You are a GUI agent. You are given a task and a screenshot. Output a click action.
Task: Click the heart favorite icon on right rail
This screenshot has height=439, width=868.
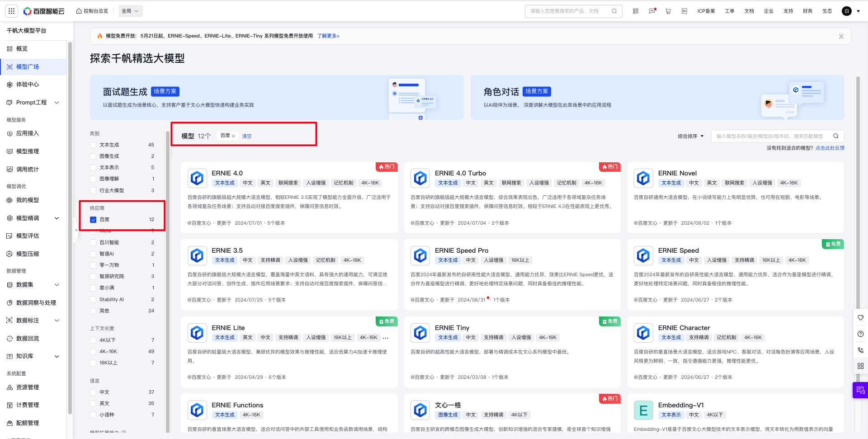click(860, 318)
